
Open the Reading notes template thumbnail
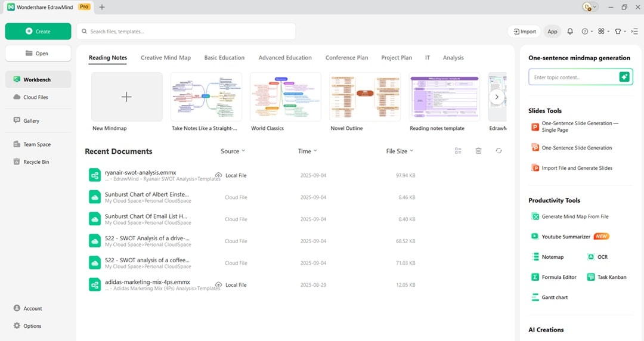point(444,97)
